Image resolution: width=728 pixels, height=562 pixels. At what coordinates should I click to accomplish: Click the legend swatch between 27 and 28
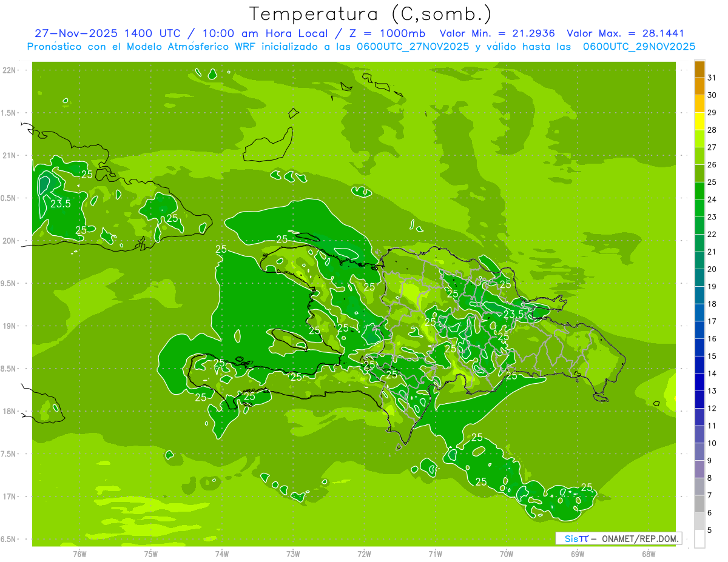[x=699, y=139]
